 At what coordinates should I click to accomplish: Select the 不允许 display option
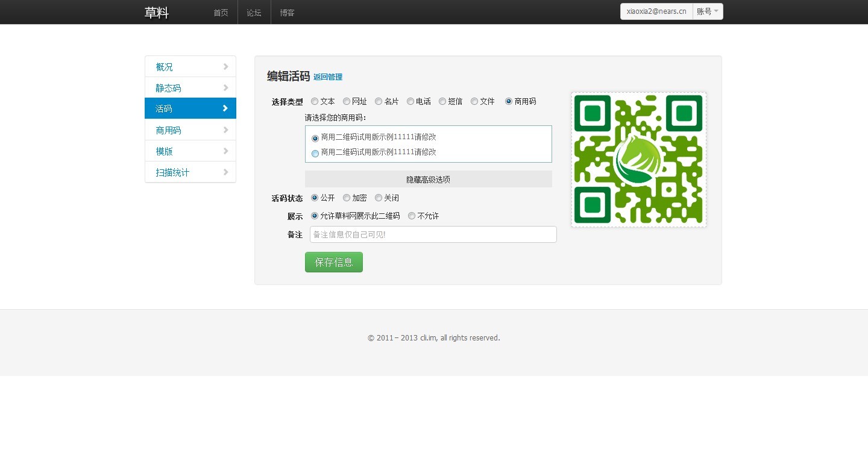tap(412, 216)
